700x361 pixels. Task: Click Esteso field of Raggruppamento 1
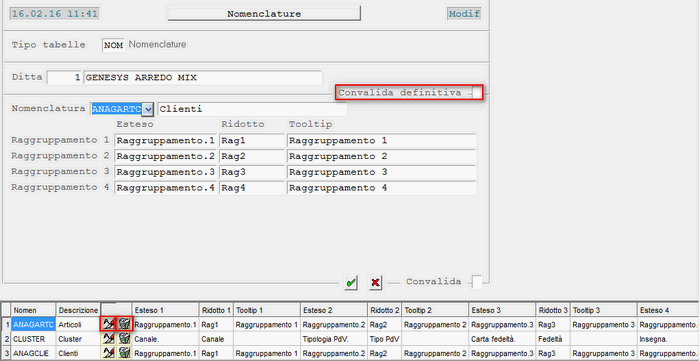point(166,141)
